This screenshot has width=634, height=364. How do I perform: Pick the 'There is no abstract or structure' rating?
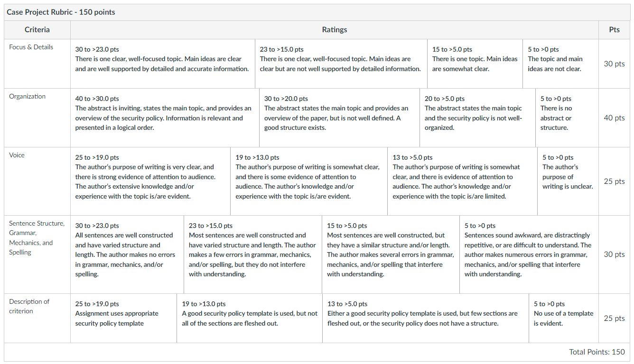[567, 118]
